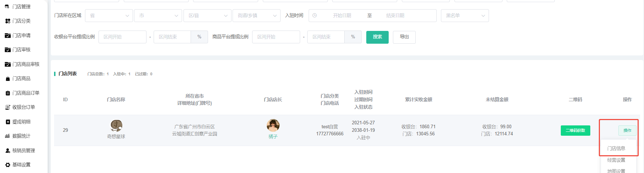Click entry date 2021-05-27
Image resolution: width=644 pixels, height=173 pixels.
pyautogui.click(x=363, y=123)
